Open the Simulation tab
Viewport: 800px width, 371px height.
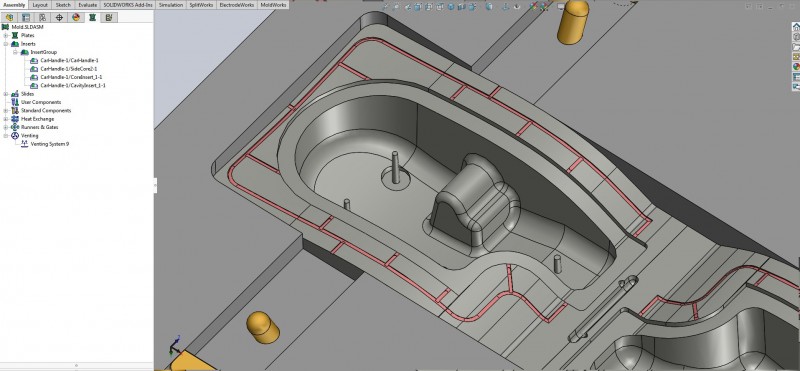[171, 5]
